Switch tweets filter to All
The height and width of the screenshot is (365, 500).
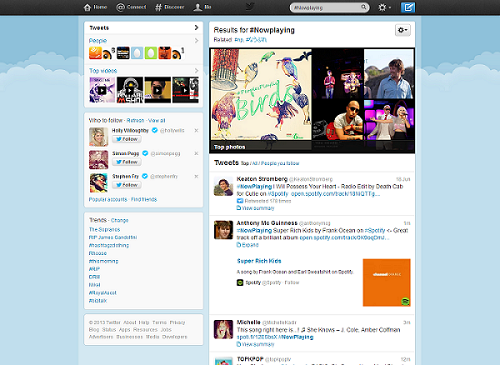pyautogui.click(x=255, y=163)
